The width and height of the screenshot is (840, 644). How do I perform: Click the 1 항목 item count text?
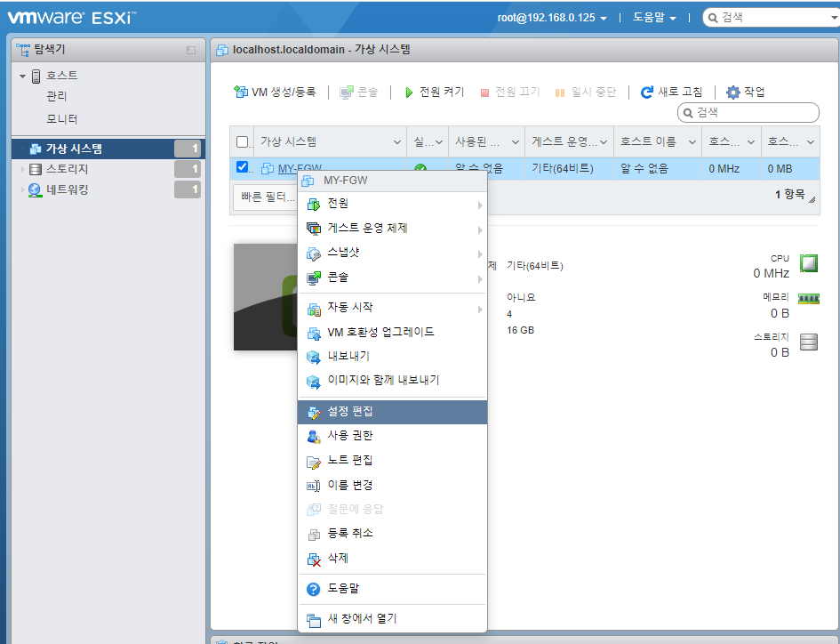tap(789, 195)
